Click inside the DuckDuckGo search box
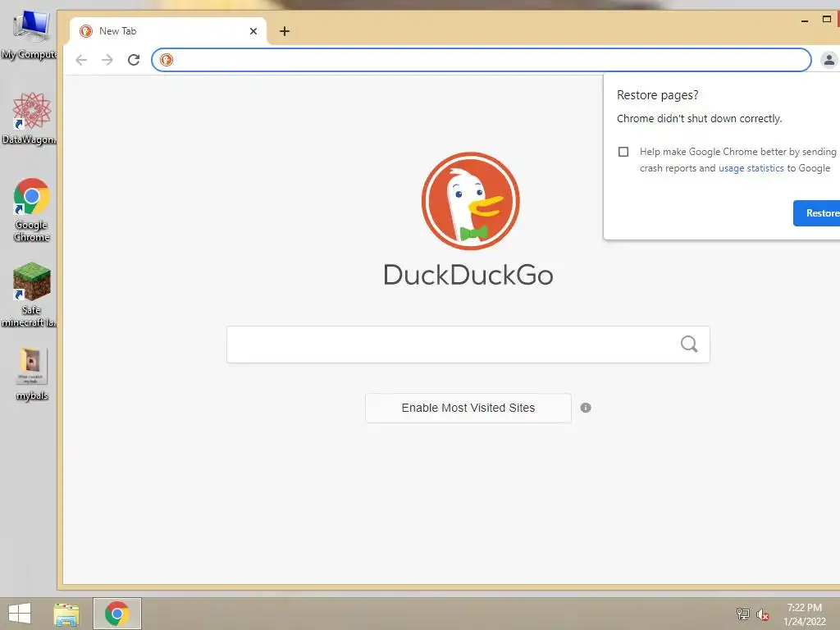Image resolution: width=840 pixels, height=630 pixels. (468, 345)
